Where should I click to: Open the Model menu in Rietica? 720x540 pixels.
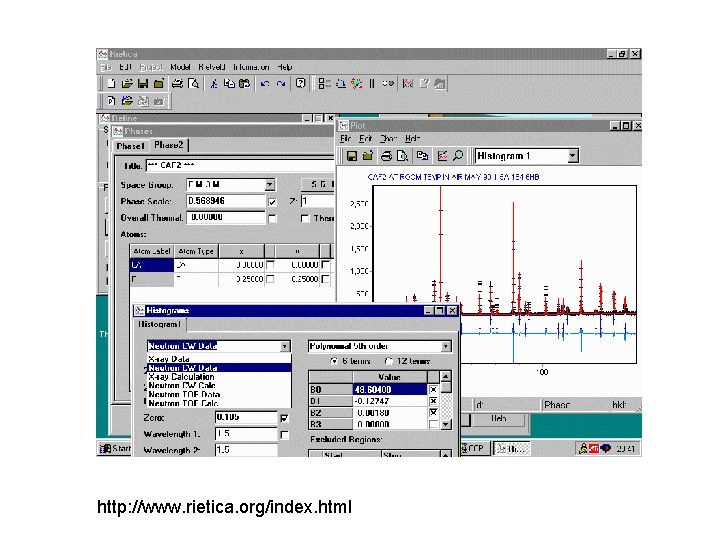tap(180, 67)
